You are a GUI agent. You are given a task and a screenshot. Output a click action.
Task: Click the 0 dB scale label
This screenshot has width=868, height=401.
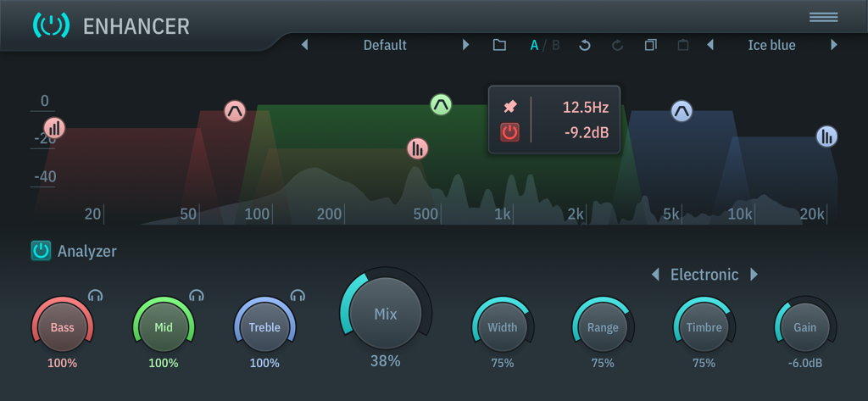click(x=45, y=101)
